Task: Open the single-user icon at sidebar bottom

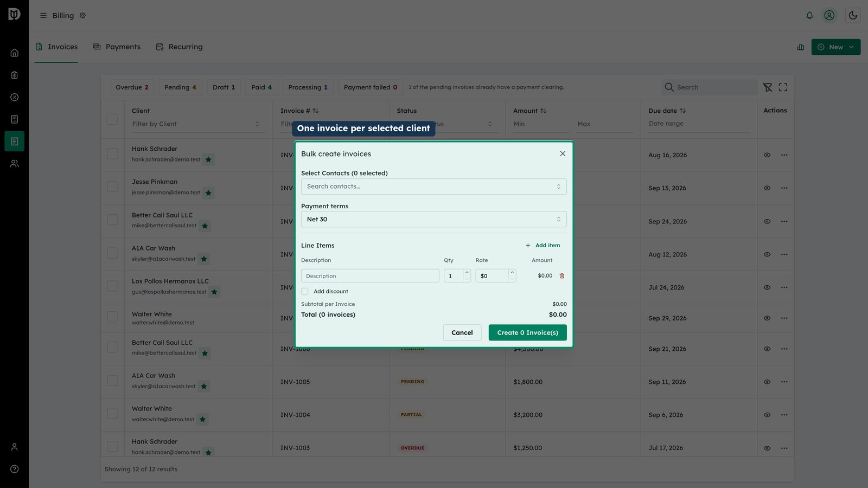Action: (x=15, y=447)
